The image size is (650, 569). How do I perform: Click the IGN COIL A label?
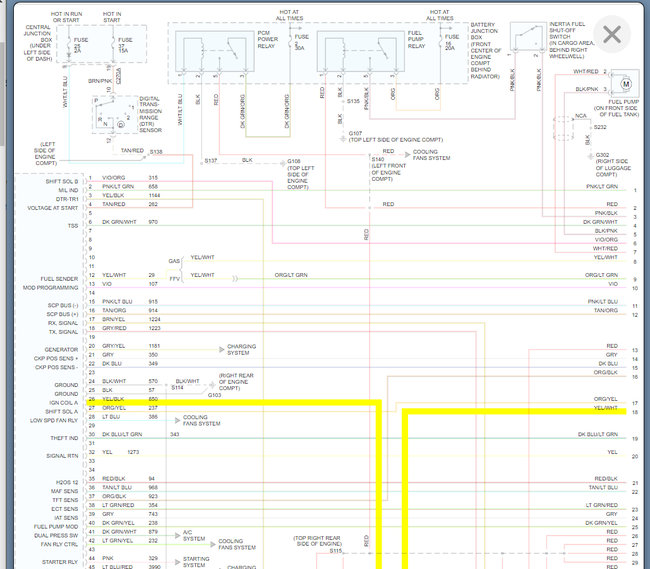[x=63, y=403]
